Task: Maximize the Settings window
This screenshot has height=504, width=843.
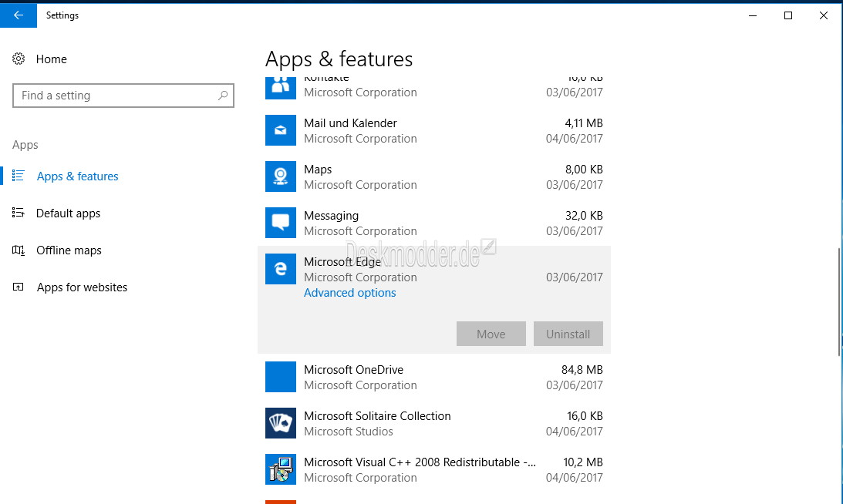Action: coord(788,15)
